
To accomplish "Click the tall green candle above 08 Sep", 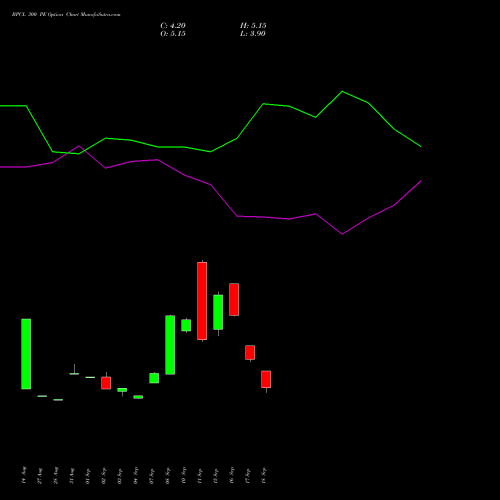I will click(x=170, y=345).
